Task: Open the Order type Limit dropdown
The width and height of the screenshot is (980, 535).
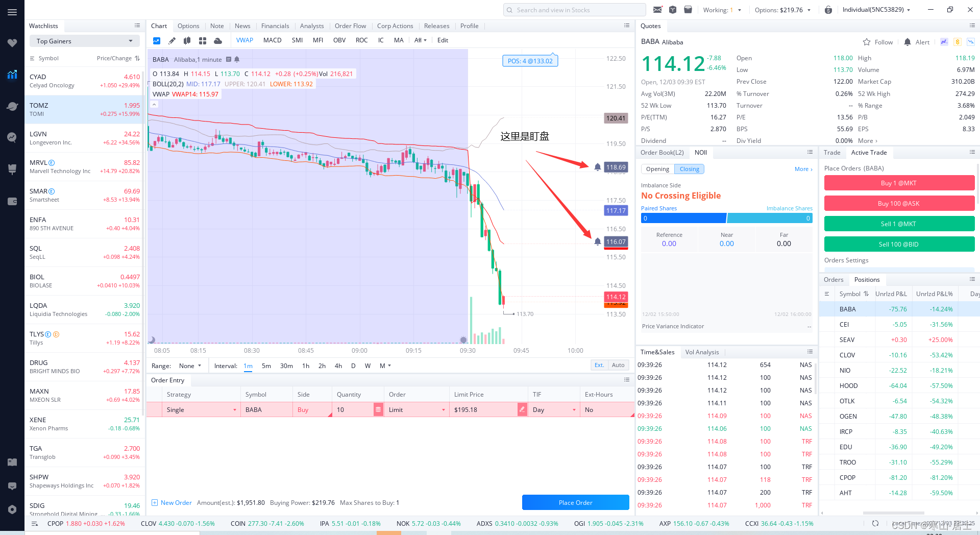Action: pos(417,409)
